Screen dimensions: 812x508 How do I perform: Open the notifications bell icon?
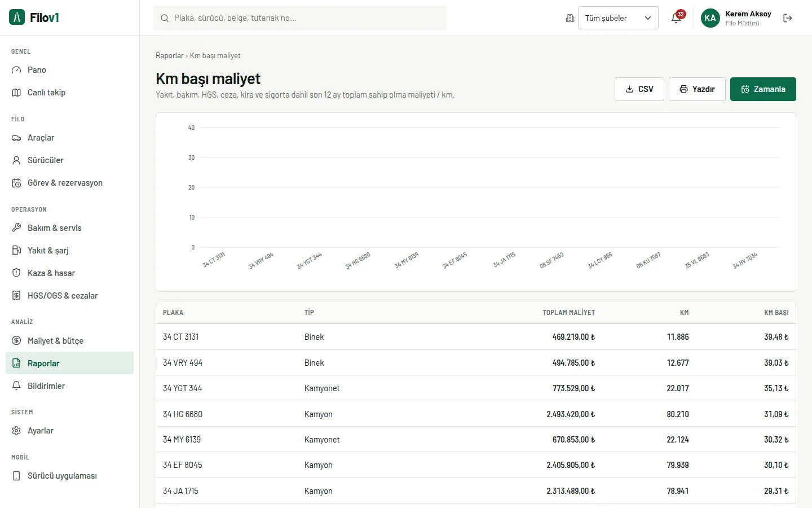click(x=676, y=18)
